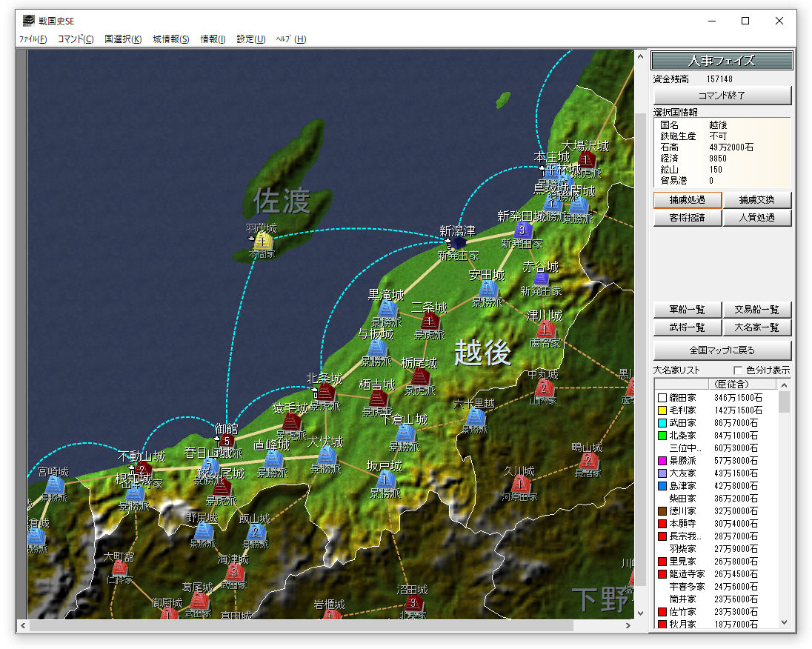
Task: Open the 設定(U) menu
Action: point(250,39)
